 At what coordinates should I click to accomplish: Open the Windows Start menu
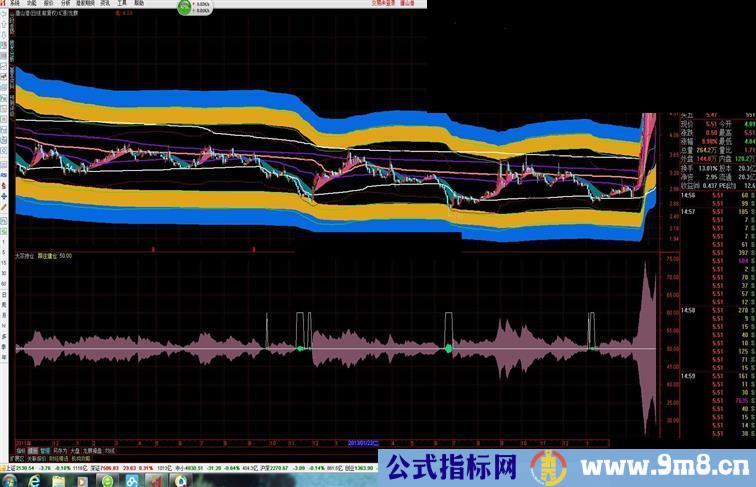11,479
